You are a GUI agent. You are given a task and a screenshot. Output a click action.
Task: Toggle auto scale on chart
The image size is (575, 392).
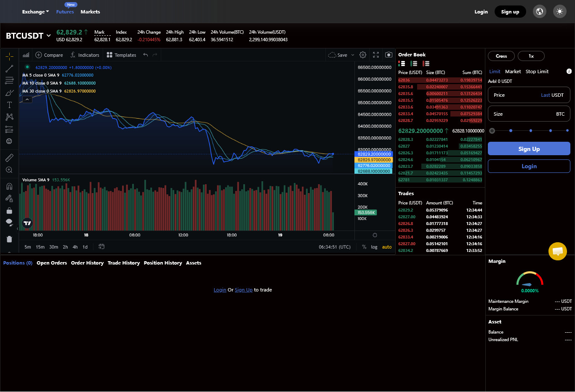click(387, 247)
